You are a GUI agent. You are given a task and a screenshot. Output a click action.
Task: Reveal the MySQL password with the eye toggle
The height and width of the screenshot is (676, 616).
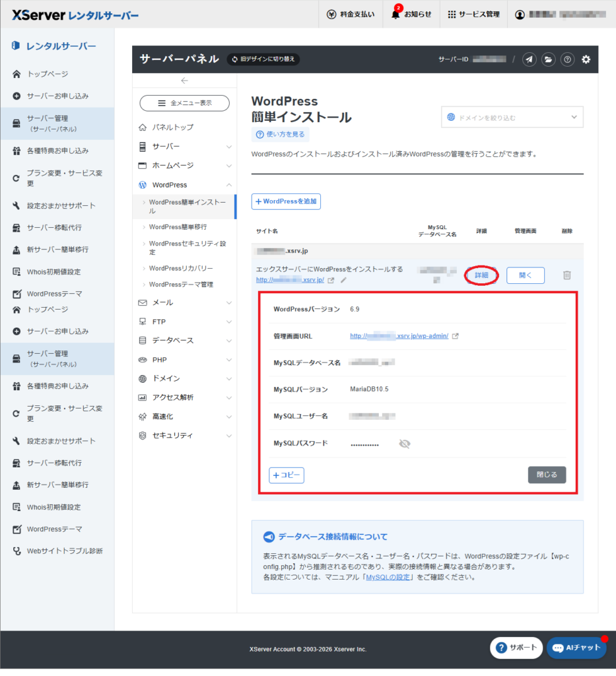click(405, 444)
